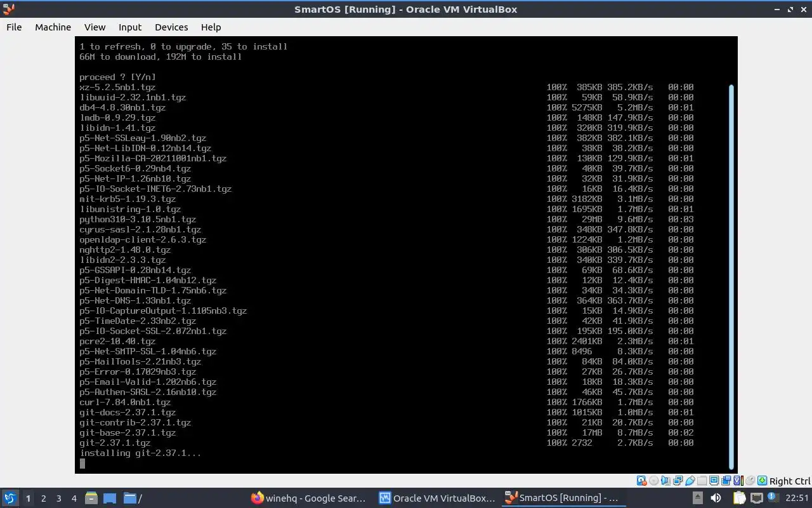Launch the file manager drawer icon in taskbar
The height and width of the screenshot is (508, 812).
91,498
